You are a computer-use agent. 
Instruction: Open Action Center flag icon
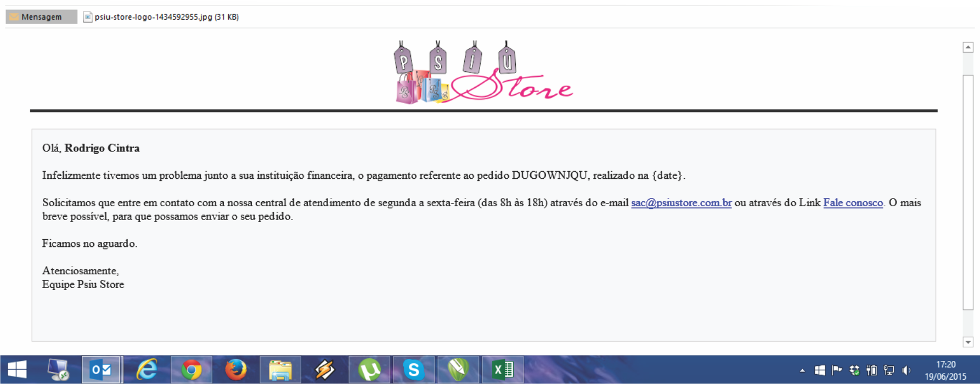837,370
